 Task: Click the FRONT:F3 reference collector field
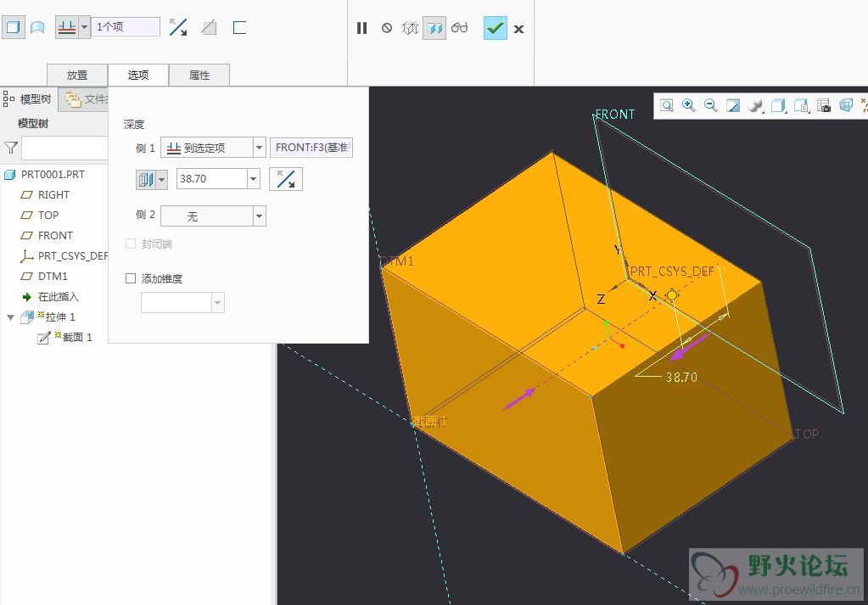tap(311, 148)
